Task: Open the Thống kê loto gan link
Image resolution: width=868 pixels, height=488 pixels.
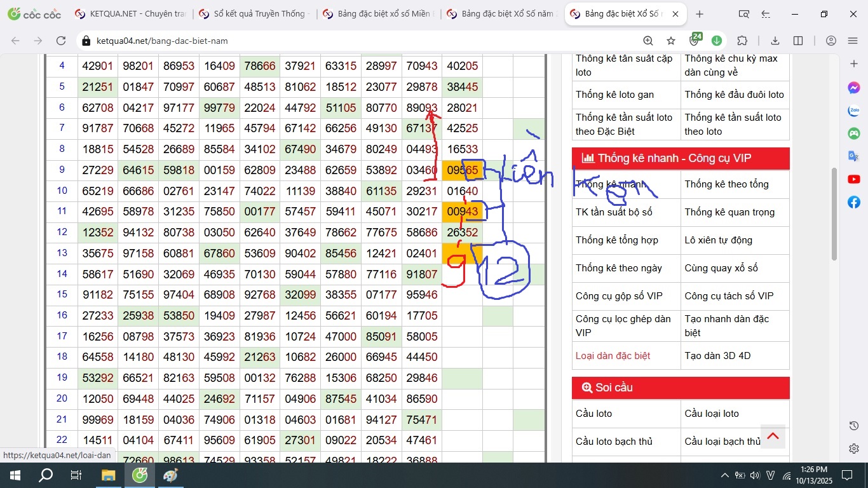Action: [614, 95]
